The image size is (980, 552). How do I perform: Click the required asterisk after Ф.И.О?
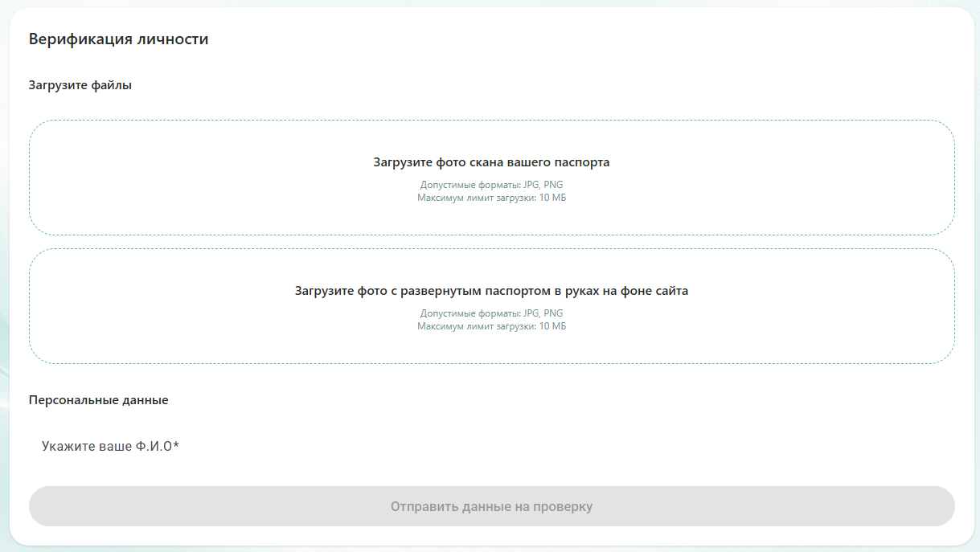pyautogui.click(x=176, y=446)
